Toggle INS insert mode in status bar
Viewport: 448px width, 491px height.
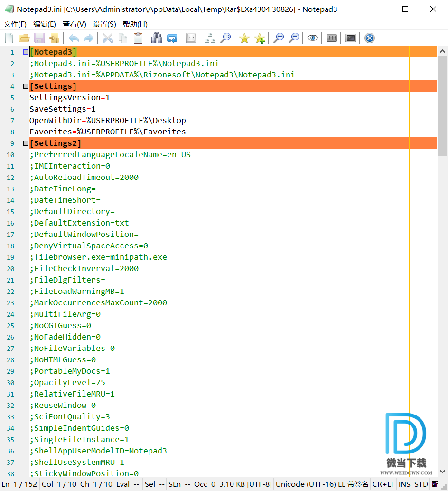[404, 484]
